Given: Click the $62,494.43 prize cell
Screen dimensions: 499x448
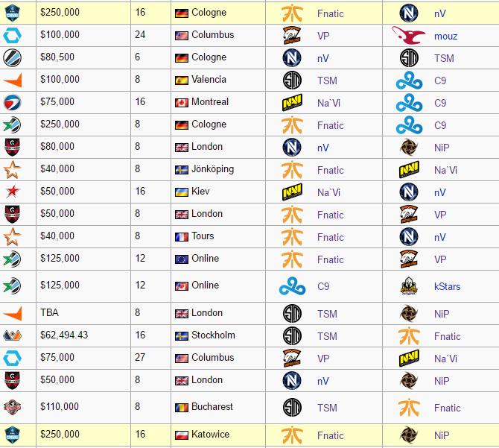Looking at the screenshot, I should pyautogui.click(x=83, y=335).
